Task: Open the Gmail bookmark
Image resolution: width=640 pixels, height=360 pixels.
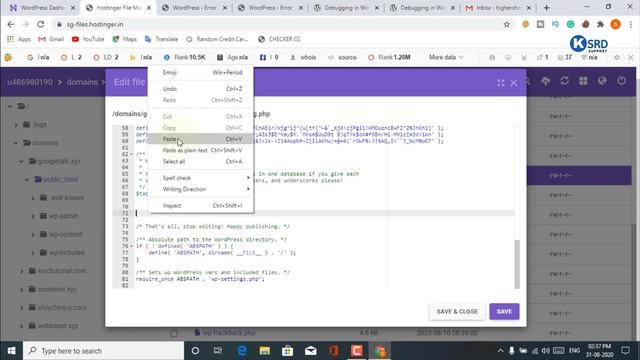Action: [51, 39]
